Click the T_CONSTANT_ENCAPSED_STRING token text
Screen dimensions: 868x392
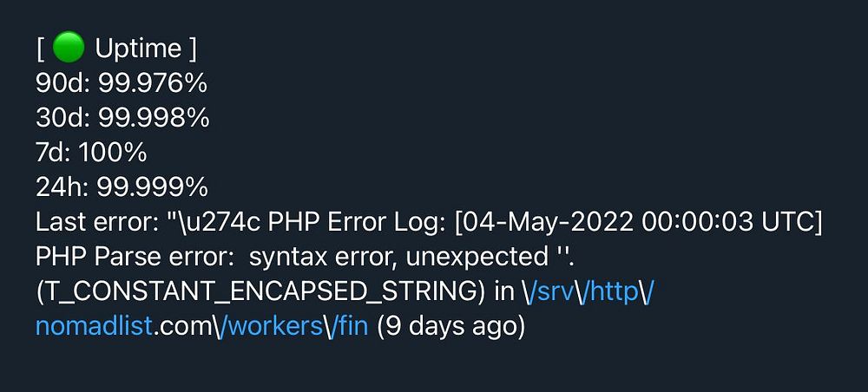258,293
